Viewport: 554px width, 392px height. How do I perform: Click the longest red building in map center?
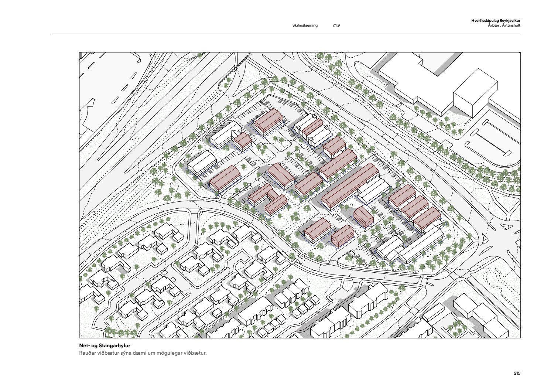pos(349,186)
